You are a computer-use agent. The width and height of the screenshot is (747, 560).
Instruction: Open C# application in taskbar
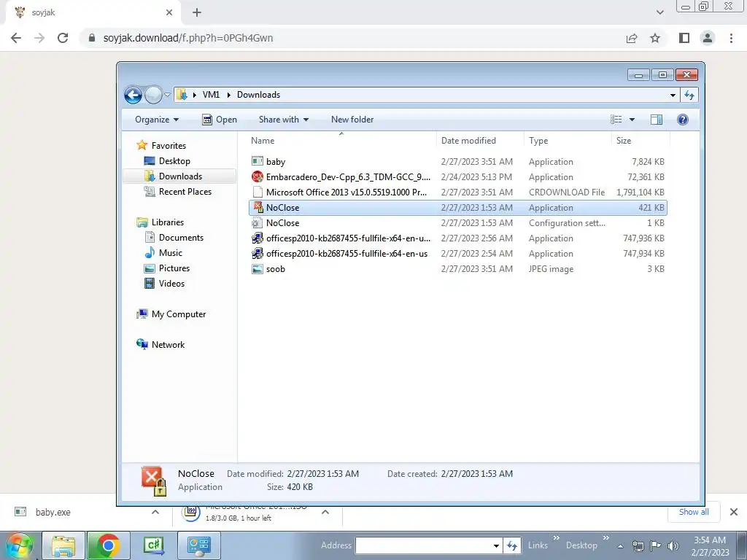tap(153, 545)
